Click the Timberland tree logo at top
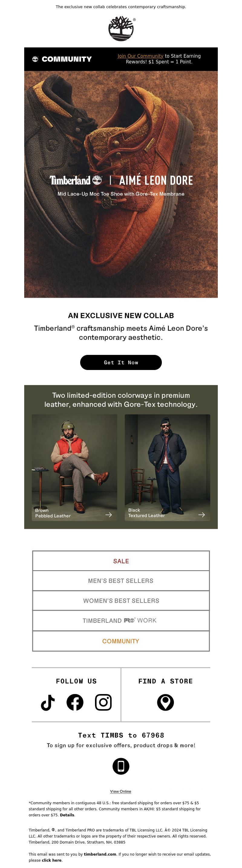The image size is (242, 868). (121, 29)
